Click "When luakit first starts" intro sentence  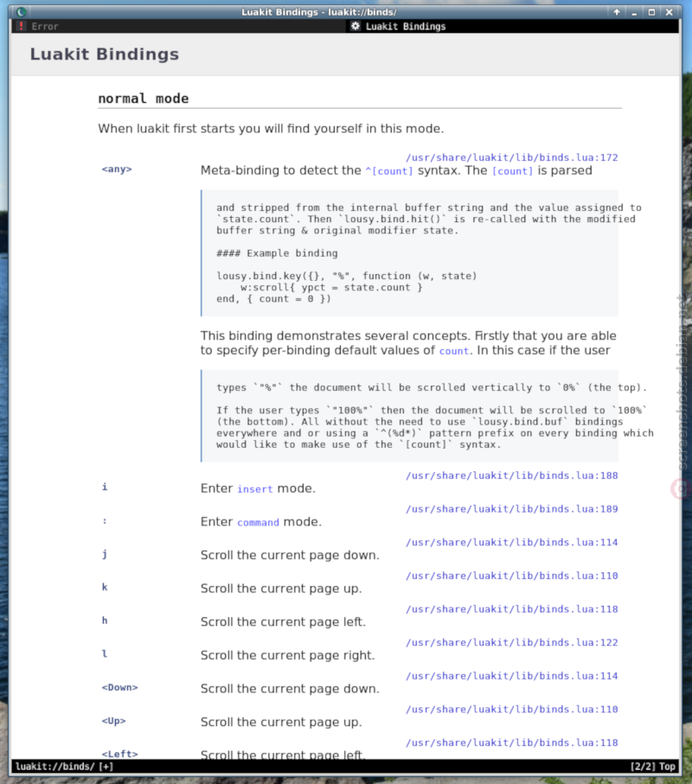[271, 129]
